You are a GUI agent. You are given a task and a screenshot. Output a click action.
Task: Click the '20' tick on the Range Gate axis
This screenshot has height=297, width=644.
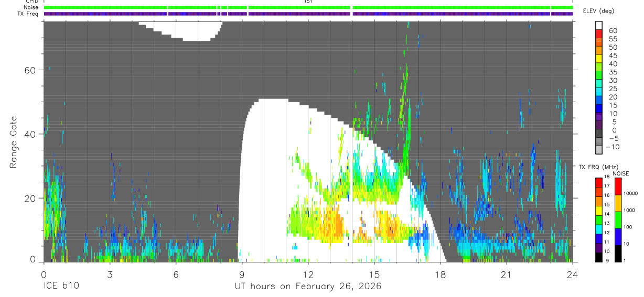coord(31,198)
